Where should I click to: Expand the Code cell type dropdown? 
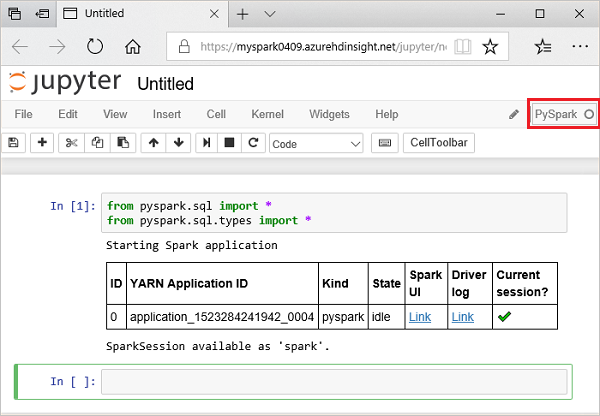(316, 143)
